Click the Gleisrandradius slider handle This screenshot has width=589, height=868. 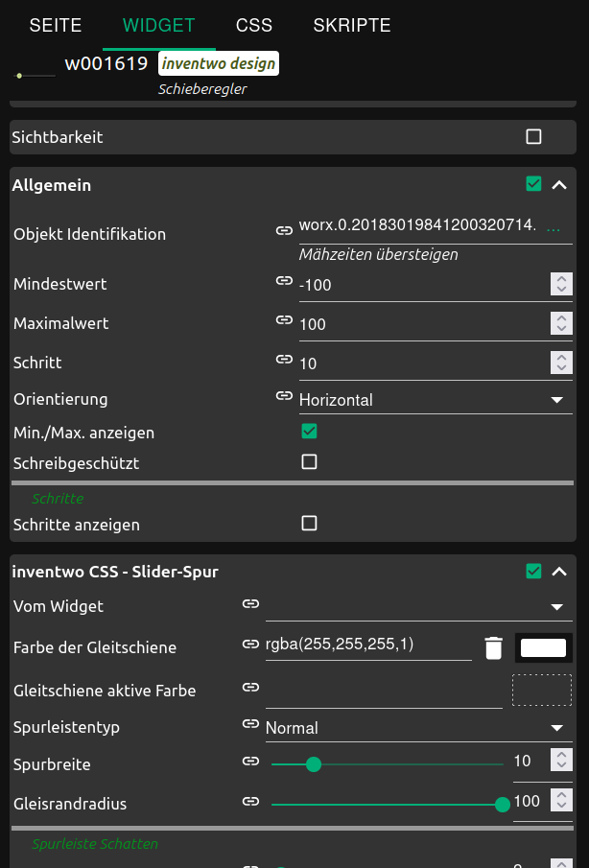point(502,805)
